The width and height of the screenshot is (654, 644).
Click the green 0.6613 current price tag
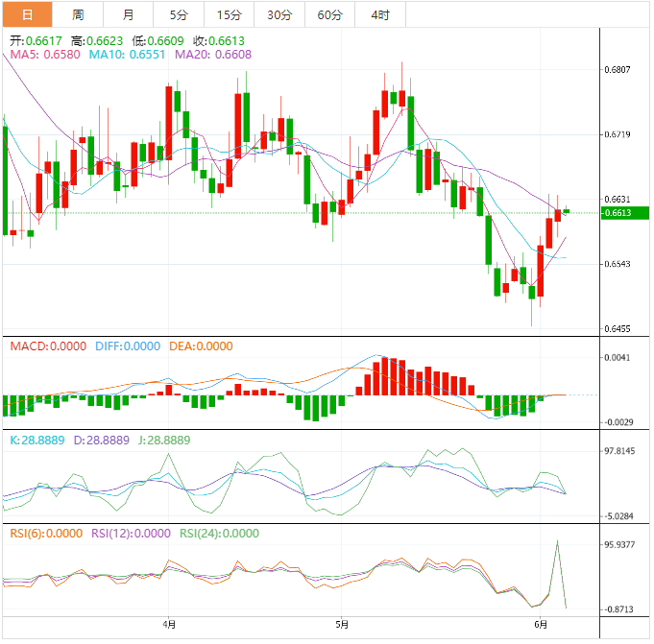pyautogui.click(x=620, y=213)
